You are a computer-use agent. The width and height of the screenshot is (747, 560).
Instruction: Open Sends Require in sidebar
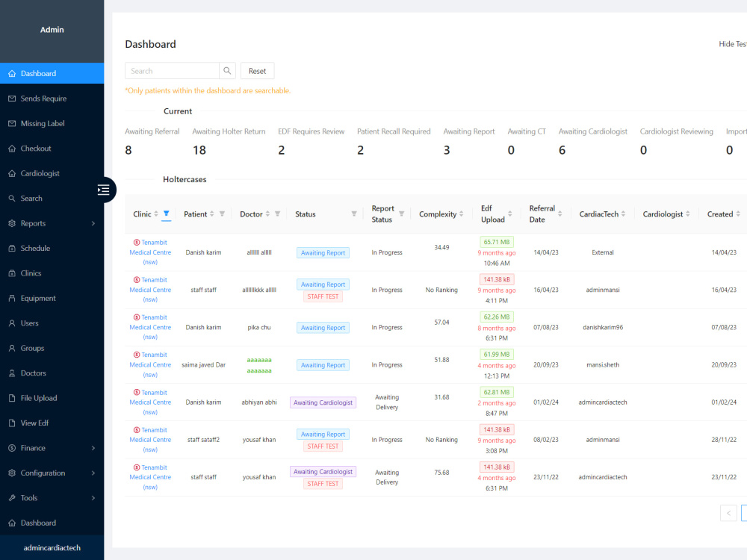52,99
